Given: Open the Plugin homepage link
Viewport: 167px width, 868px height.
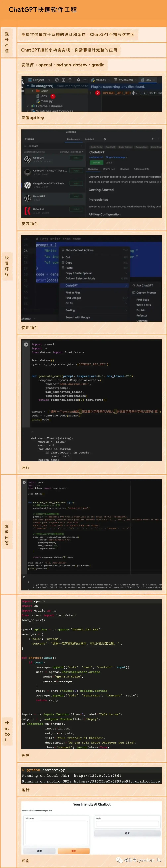Looking at the screenshot, I should 116,157.
